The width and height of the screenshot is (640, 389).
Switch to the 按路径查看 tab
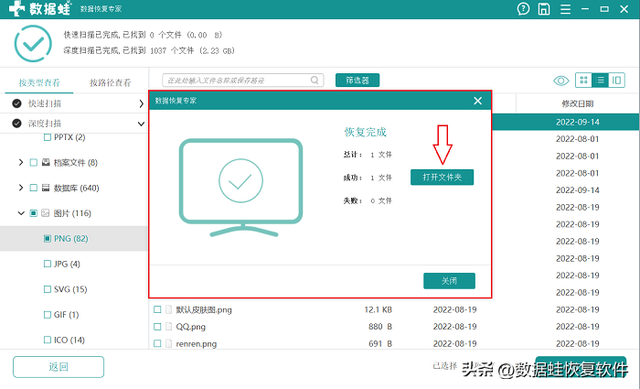(x=110, y=83)
